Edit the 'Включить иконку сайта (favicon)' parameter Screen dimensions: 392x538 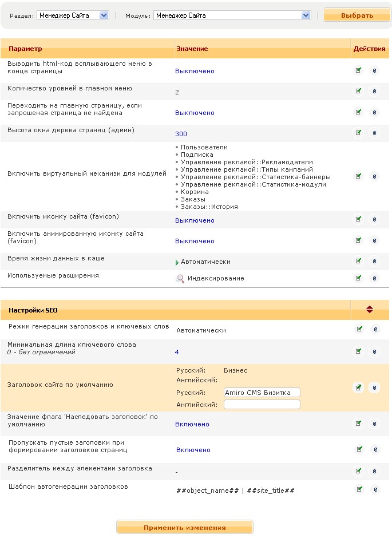359,219
